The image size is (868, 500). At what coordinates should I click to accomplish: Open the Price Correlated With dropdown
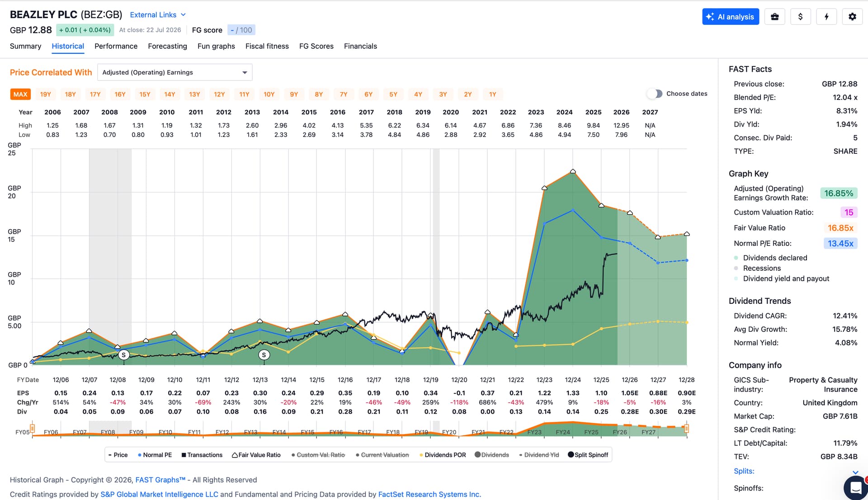coord(175,72)
